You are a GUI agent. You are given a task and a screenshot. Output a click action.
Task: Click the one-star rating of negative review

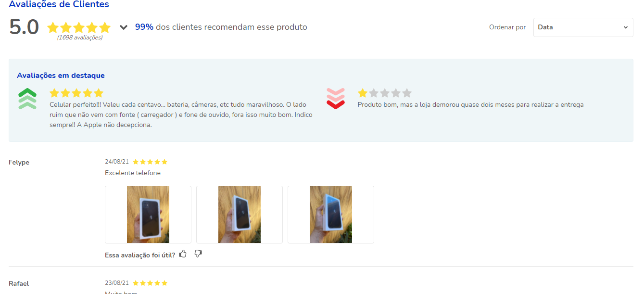point(385,93)
